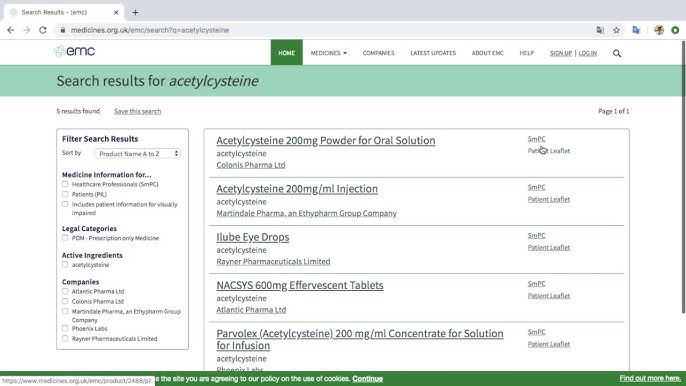Open the HELP navigation item
Screen dimensions: 686x386
pyautogui.click(x=527, y=53)
